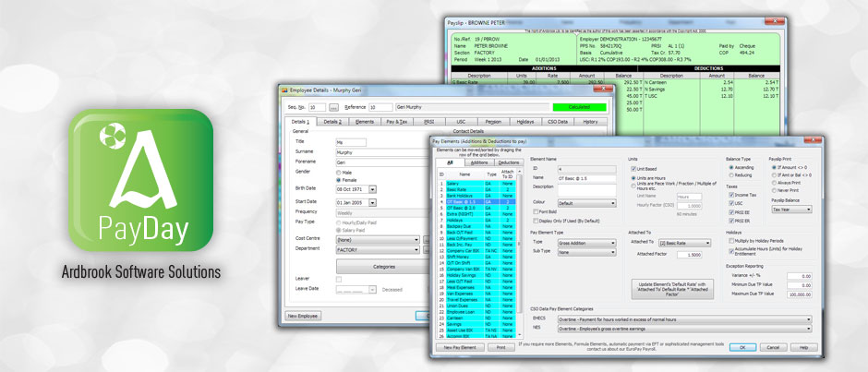Click the Categories button
This screenshot has width=868, height=372.
click(383, 266)
